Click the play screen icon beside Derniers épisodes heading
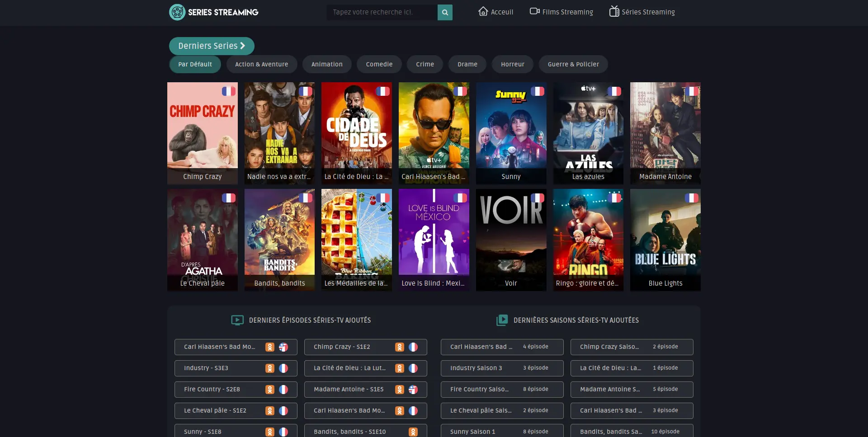Screen dimensions: 868x437 pyautogui.click(x=237, y=320)
